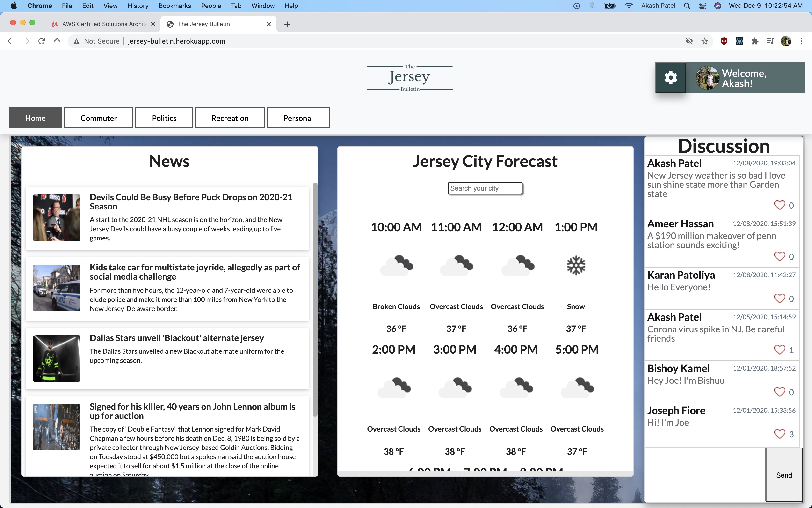812x508 pixels.
Task: Open macOS Spotlight search
Action: coord(687,6)
